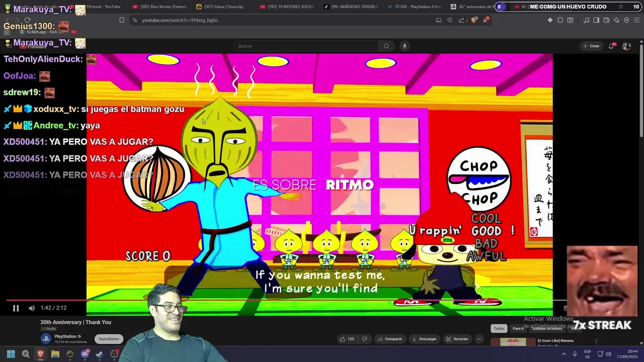Click the Recortar clip button

click(457, 339)
